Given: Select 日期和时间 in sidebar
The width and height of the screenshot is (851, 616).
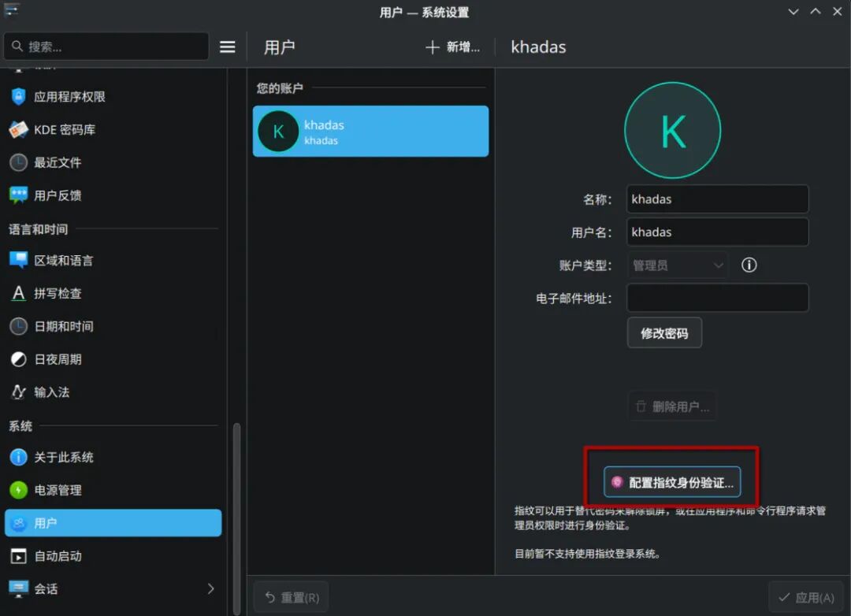Looking at the screenshot, I should pos(113,326).
